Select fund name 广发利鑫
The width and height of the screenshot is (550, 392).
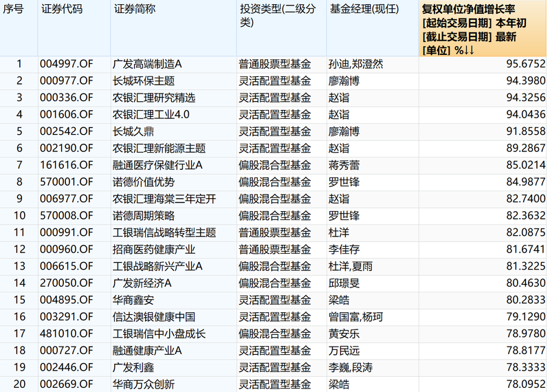133,367
